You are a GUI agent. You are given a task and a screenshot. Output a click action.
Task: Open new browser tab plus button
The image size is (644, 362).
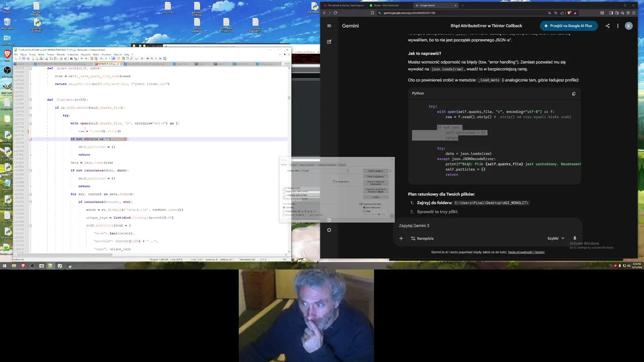pos(462,6)
